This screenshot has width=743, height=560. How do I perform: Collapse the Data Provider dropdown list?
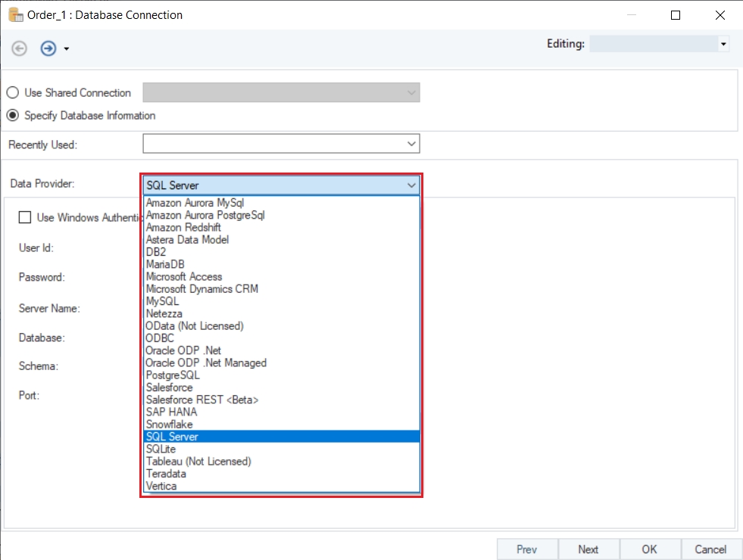[411, 185]
